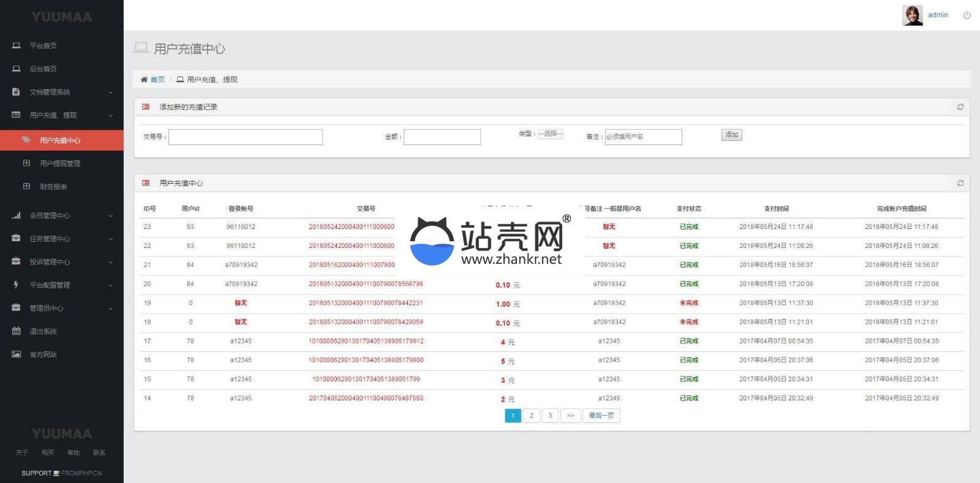
Task: Open 后台首页 from the sidebar
Action: click(43, 69)
